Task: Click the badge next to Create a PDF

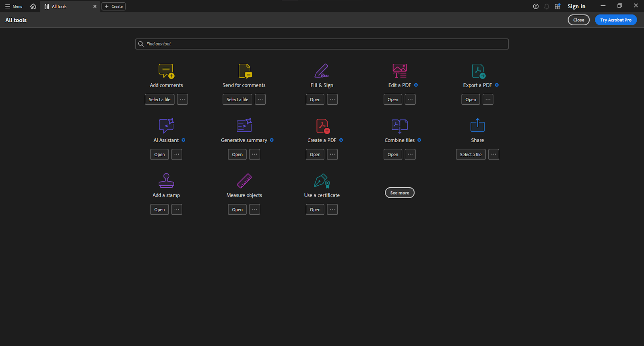Action: click(x=341, y=140)
